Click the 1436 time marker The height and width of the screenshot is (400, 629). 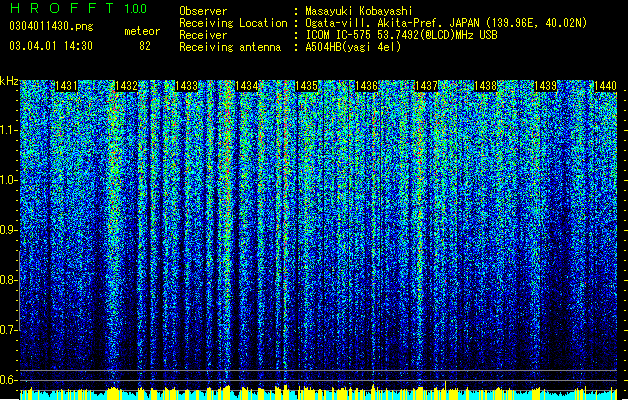366,86
